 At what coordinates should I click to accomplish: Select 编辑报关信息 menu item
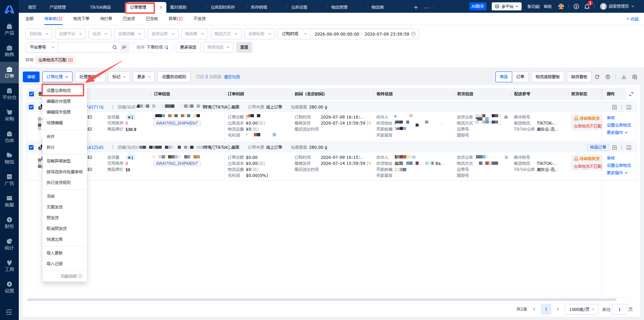click(x=59, y=112)
